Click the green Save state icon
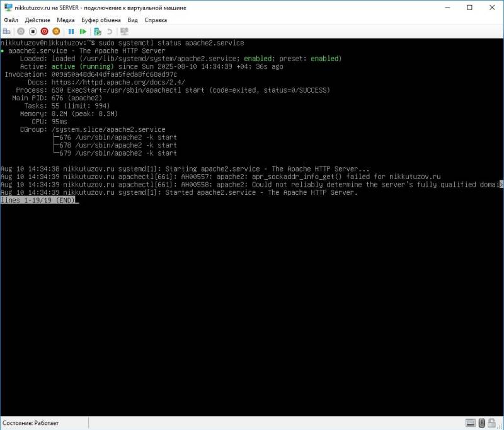 point(83,31)
